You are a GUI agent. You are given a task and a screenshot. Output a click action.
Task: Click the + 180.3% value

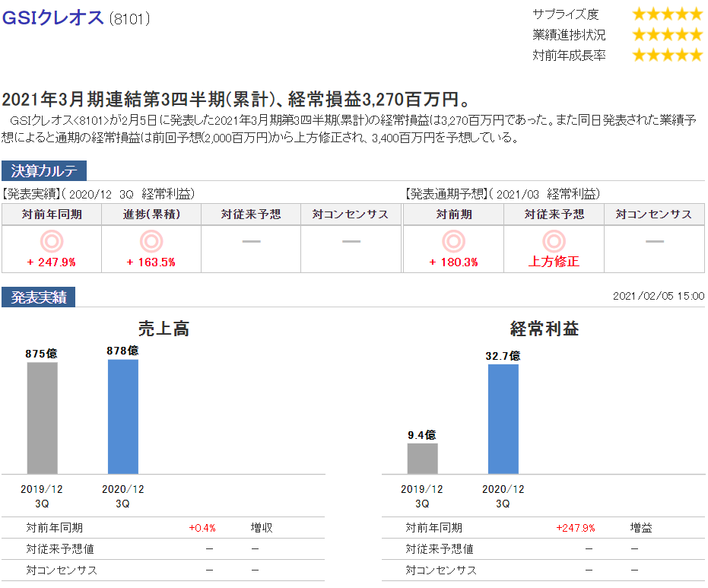[453, 262]
